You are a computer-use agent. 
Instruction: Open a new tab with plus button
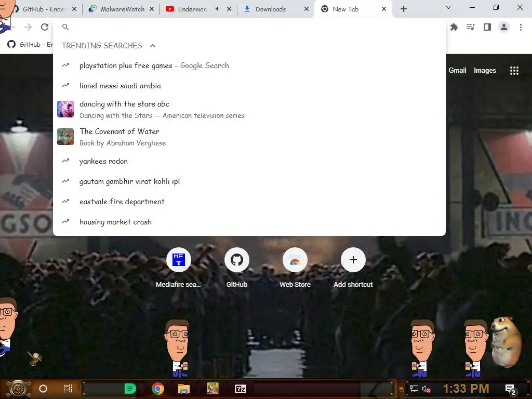[403, 9]
